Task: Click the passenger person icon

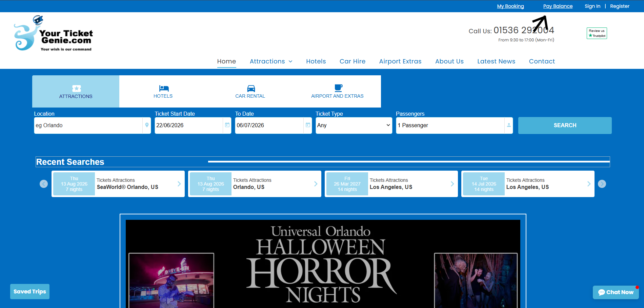Action: coord(509,125)
